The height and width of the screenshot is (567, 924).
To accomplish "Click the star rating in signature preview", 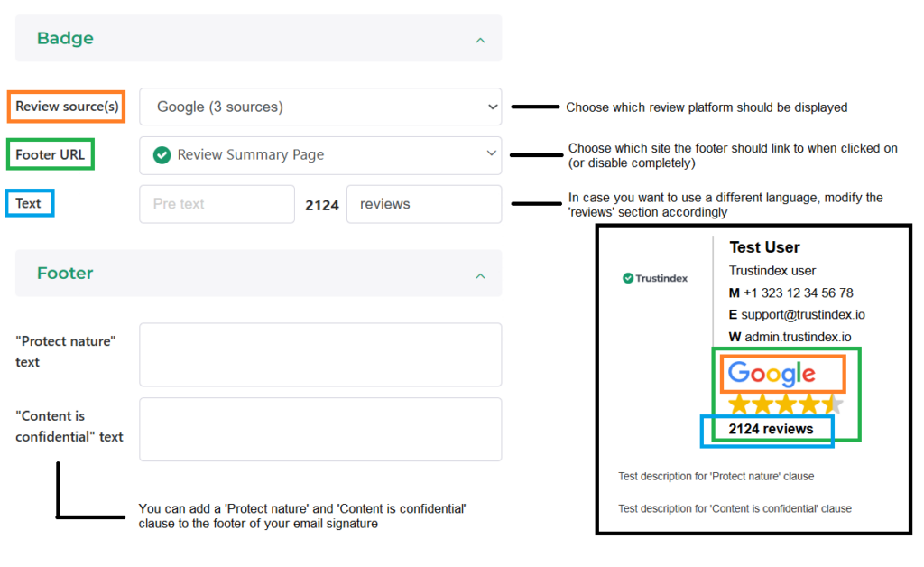I will [x=784, y=404].
